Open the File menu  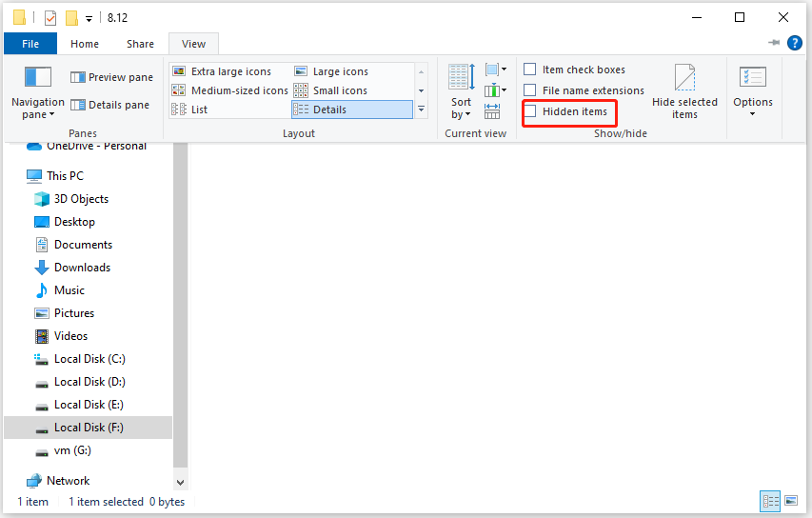[x=30, y=44]
